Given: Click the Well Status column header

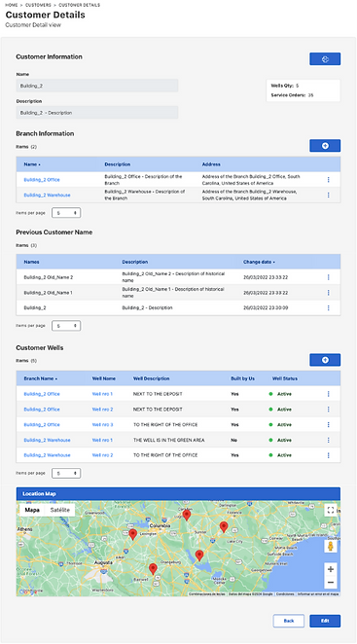Looking at the screenshot, I should click(x=285, y=378).
